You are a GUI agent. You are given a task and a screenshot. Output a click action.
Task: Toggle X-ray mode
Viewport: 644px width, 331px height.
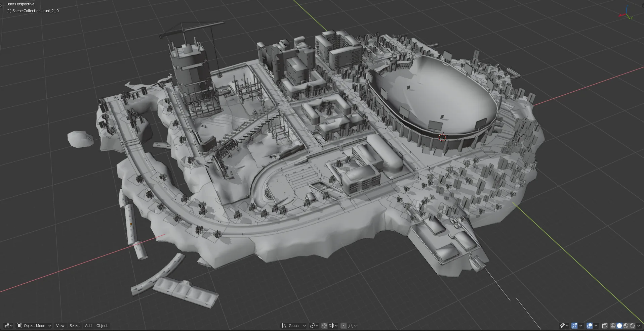point(605,326)
